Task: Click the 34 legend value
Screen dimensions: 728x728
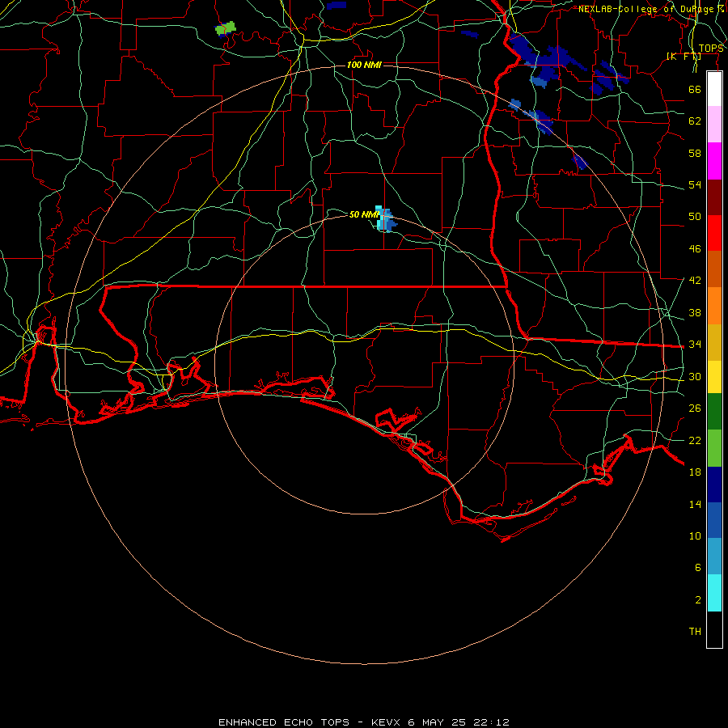Action: pyautogui.click(x=695, y=345)
